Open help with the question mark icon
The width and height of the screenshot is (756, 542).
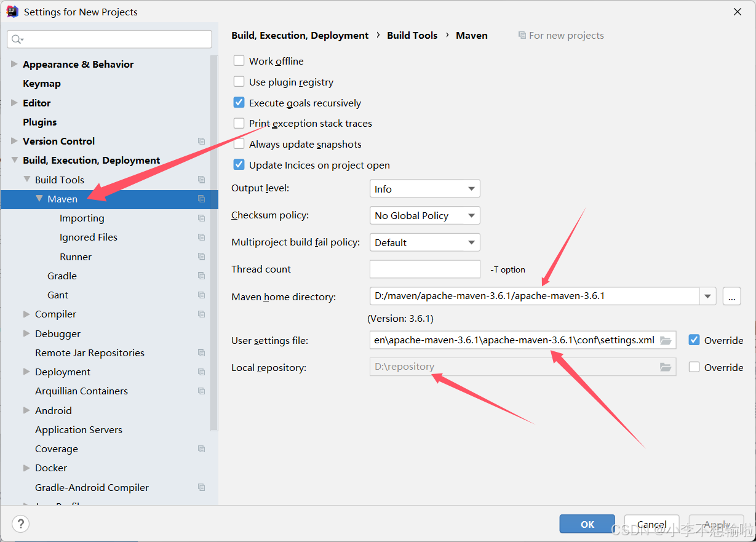(20, 524)
